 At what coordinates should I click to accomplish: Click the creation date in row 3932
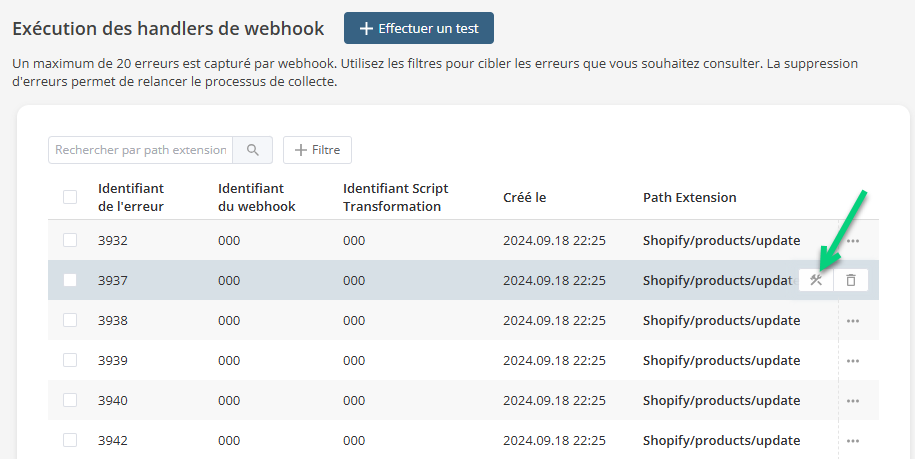click(554, 240)
